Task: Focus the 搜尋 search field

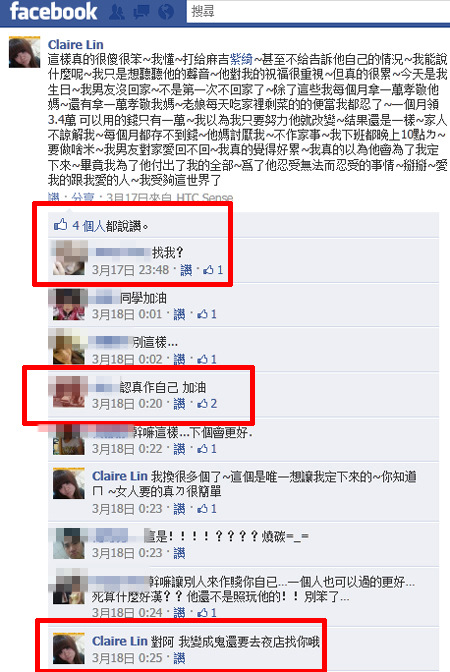Action: (318, 12)
